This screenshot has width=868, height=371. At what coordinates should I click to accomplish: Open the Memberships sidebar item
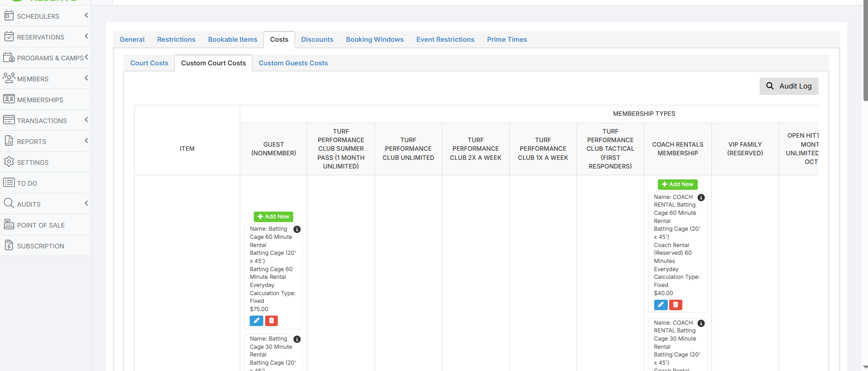point(40,100)
